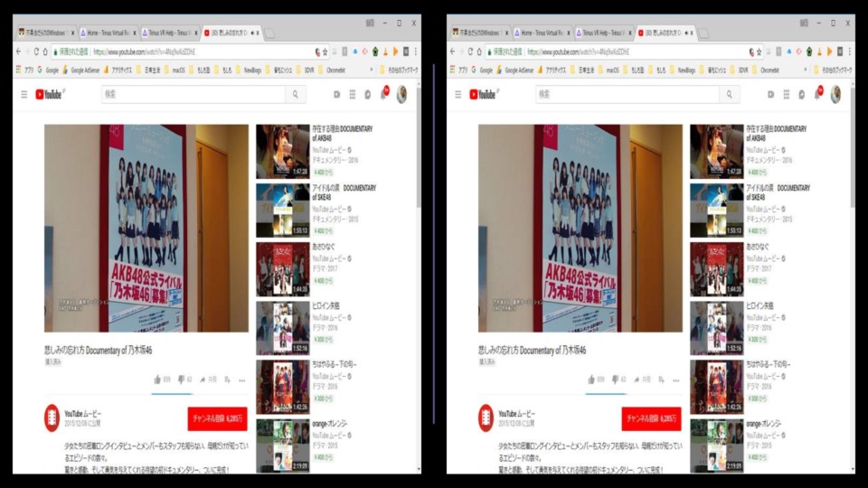Switch to the Home - Trinus Virtual tab in the left window
The height and width of the screenshot is (488, 868).
tap(108, 33)
